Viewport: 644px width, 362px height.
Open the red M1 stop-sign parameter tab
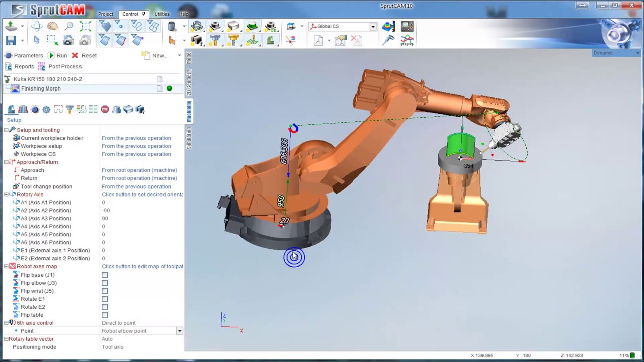(x=105, y=109)
